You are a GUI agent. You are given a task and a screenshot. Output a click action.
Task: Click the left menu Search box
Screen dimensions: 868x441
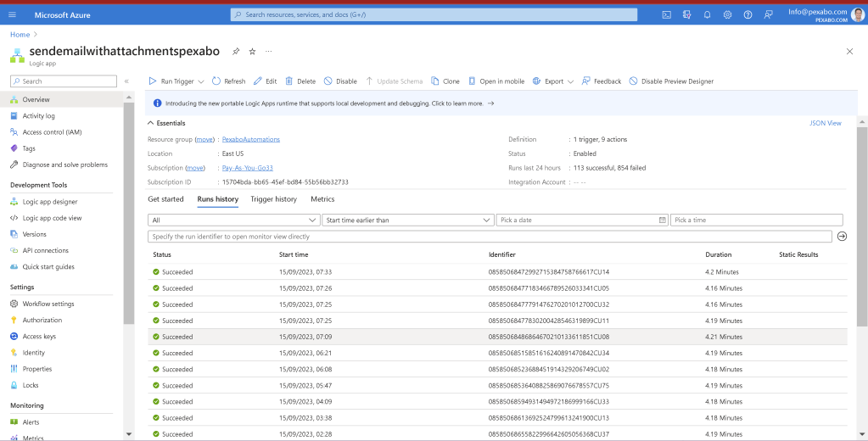pos(64,81)
